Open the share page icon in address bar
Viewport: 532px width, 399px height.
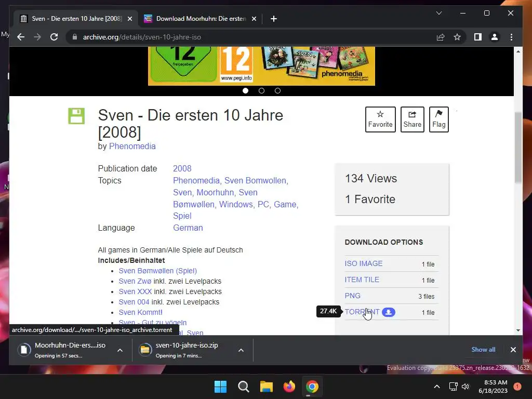[441, 37]
